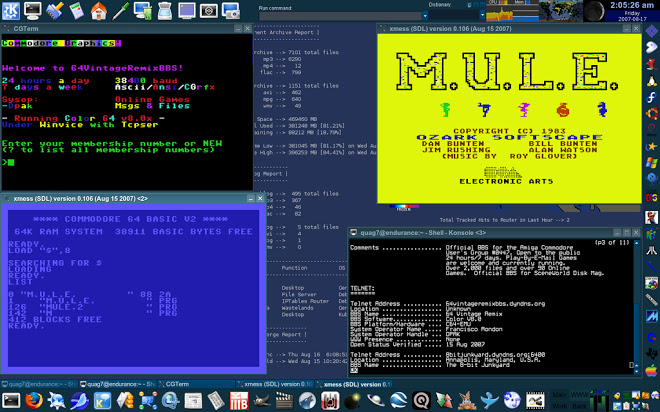This screenshot has width=660, height=412.
Task: Click the moon phase applet
Action: click(593, 11)
